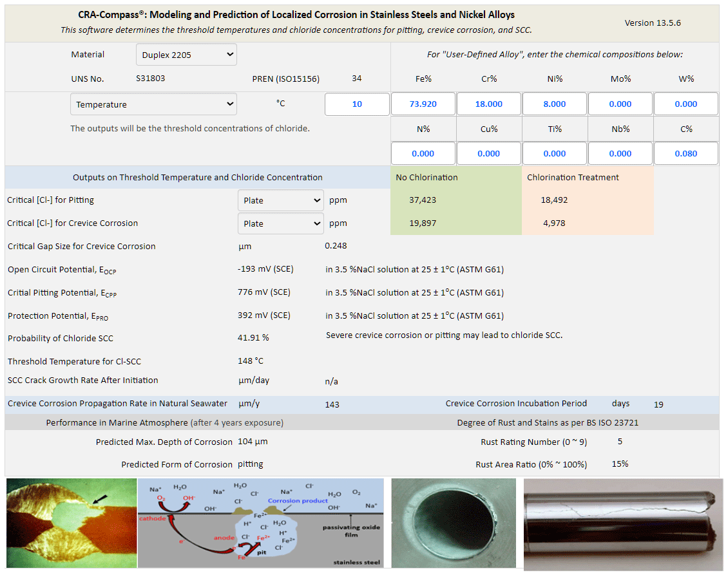Click the PREN (ISO15156) label
The width and height of the screenshot is (728, 573).
pyautogui.click(x=285, y=79)
